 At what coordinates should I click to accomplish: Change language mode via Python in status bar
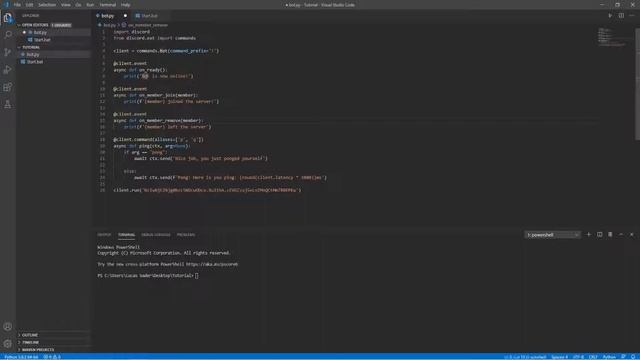pyautogui.click(x=609, y=357)
